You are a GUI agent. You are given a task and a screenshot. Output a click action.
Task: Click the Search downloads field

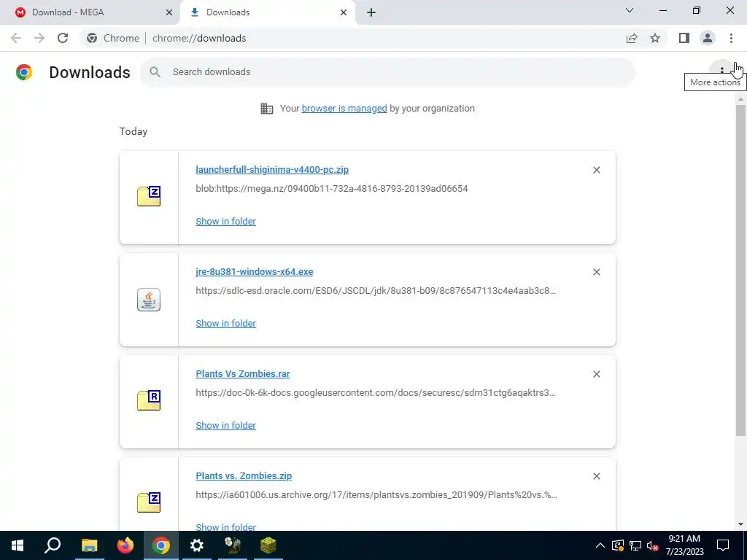point(387,72)
